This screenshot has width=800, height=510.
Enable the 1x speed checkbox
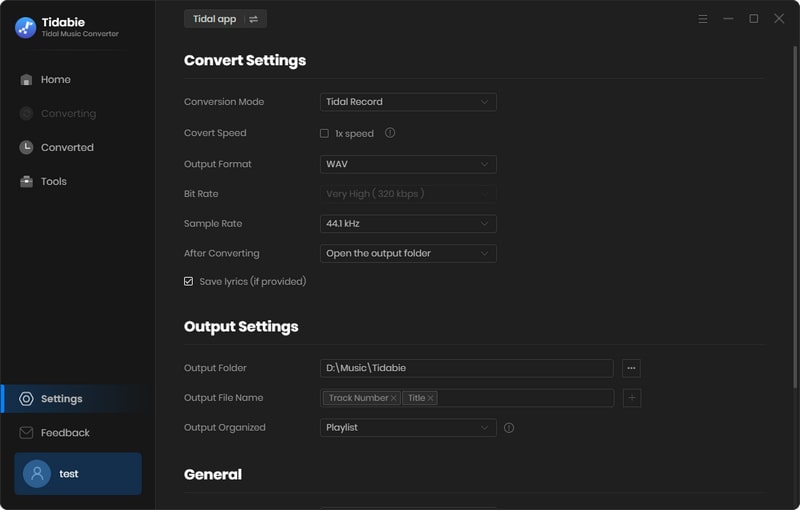pos(324,133)
